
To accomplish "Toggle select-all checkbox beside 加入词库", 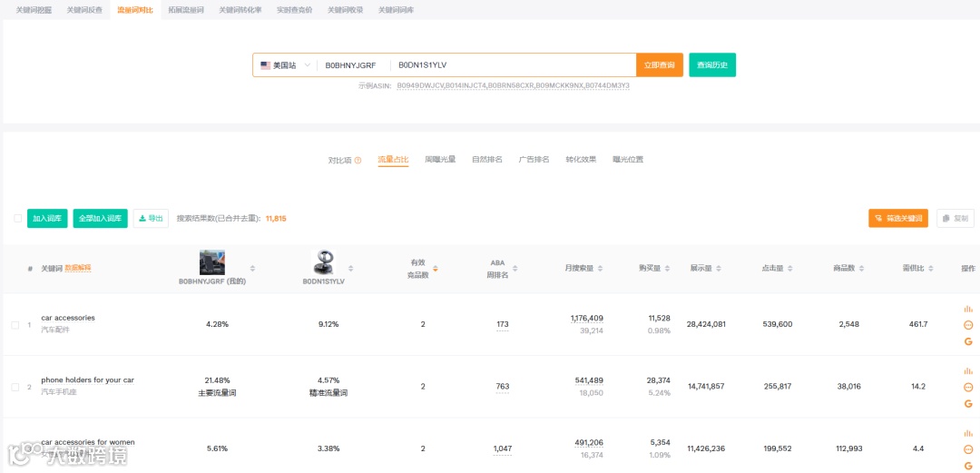I will (17, 219).
